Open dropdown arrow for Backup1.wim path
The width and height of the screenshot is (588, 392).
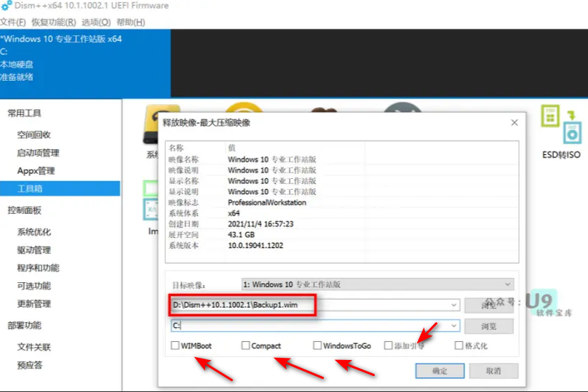coord(455,305)
